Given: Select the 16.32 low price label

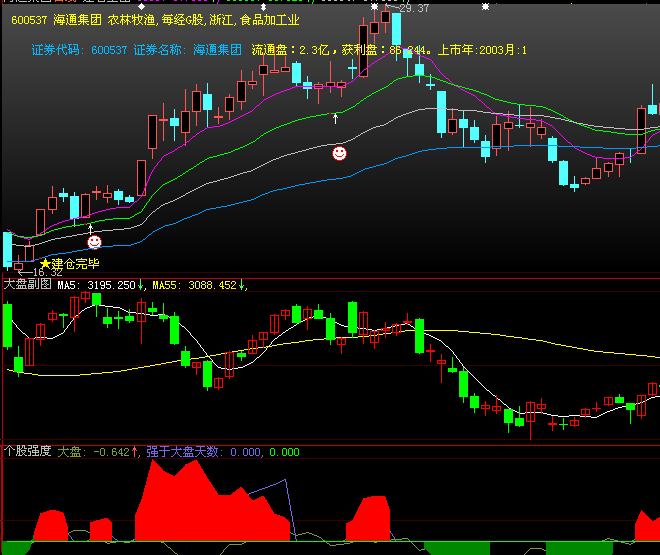Looking at the screenshot, I should tap(41, 272).
